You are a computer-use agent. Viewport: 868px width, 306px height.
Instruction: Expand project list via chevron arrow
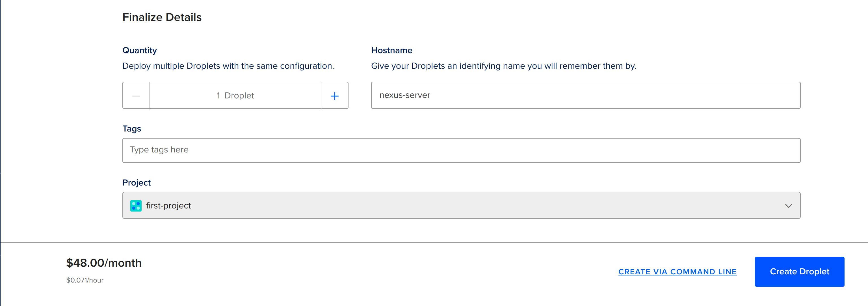788,206
